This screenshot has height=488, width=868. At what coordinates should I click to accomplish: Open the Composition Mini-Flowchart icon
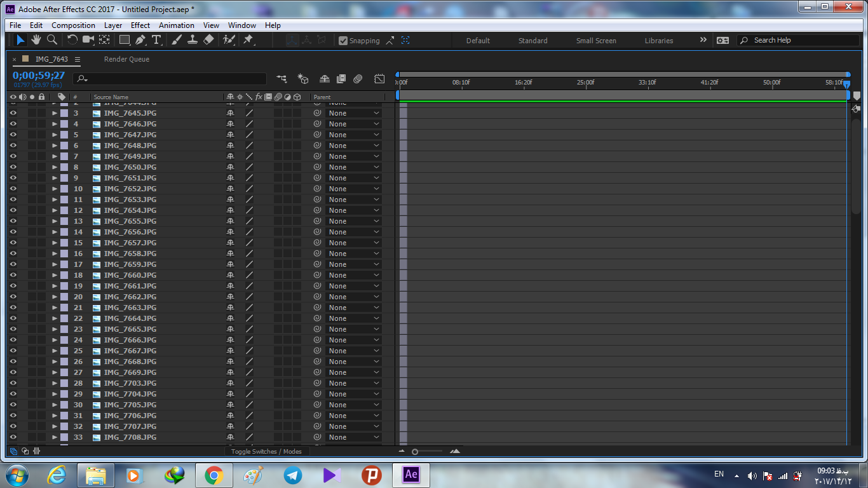click(x=281, y=79)
